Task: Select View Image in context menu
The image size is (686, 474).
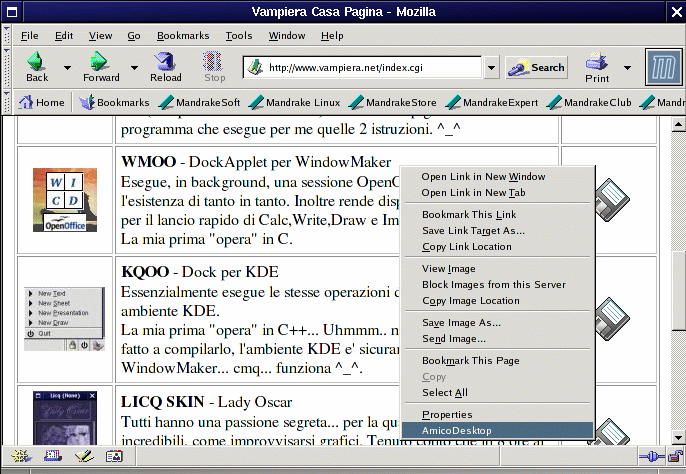Action: pos(497,269)
